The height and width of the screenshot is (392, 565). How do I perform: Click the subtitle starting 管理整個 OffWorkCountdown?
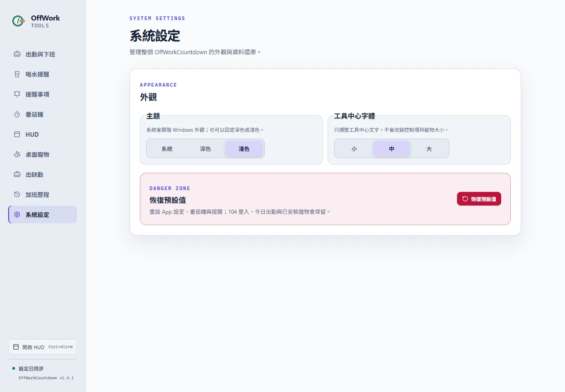pos(195,52)
